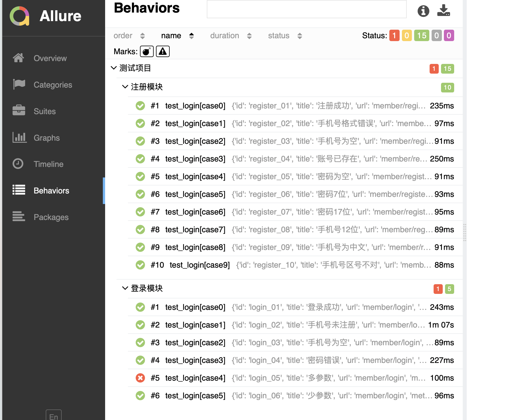
Task: Toggle the skipped status filter in gray
Action: click(436, 36)
